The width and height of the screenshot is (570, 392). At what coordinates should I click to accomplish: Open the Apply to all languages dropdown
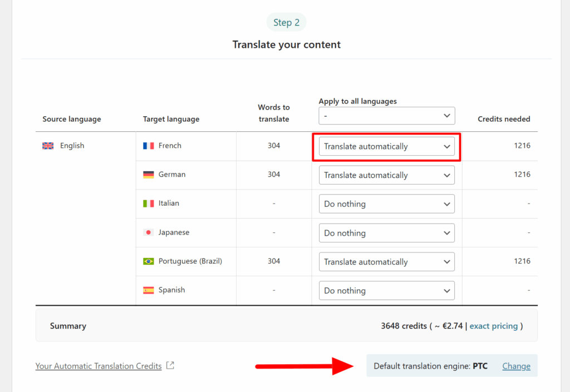(x=386, y=115)
